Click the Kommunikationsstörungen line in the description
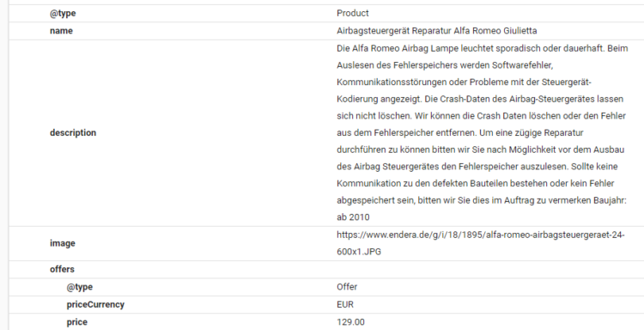Screen dimensions: 644x330 [464, 82]
